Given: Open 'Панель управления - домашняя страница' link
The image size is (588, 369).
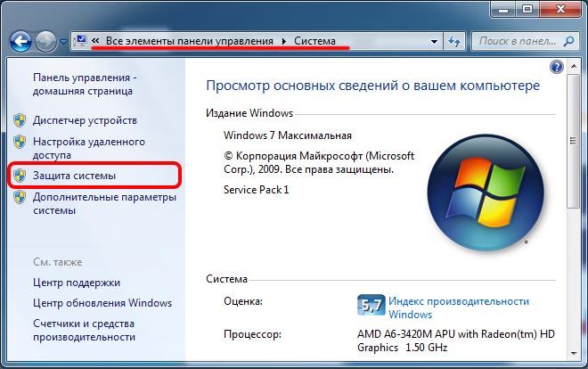Looking at the screenshot, I should (85, 85).
